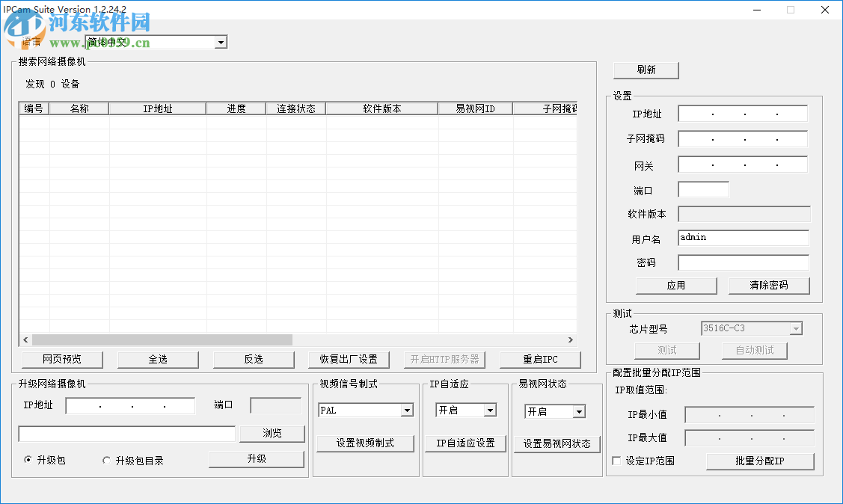This screenshot has width=843, height=504.
Task: Select the 升级包目录 radio button
Action: tap(106, 460)
